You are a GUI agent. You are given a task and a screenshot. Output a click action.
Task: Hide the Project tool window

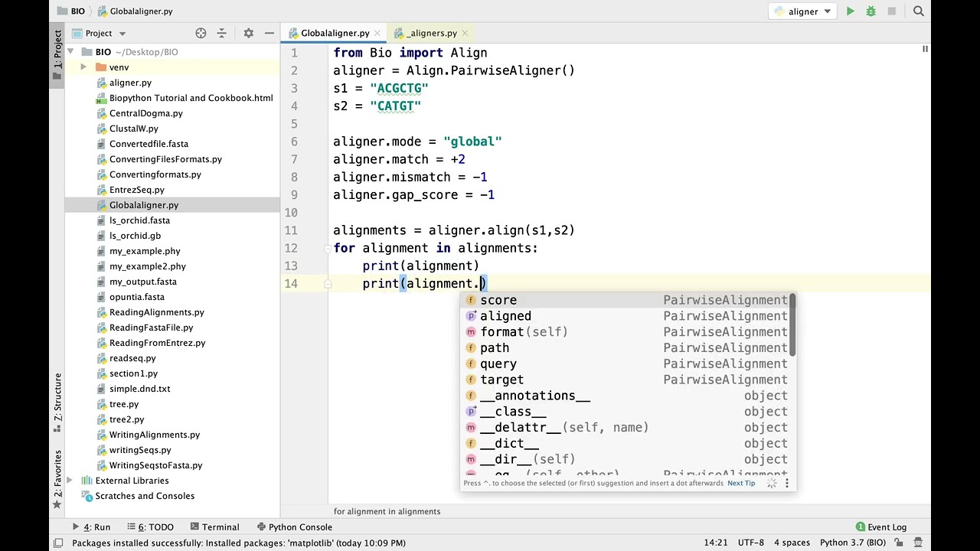point(269,33)
